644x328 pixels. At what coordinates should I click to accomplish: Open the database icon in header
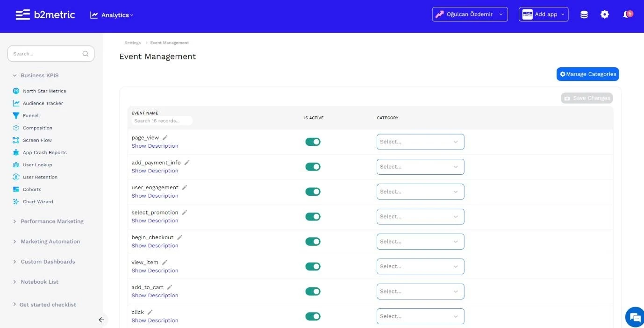[x=584, y=14]
